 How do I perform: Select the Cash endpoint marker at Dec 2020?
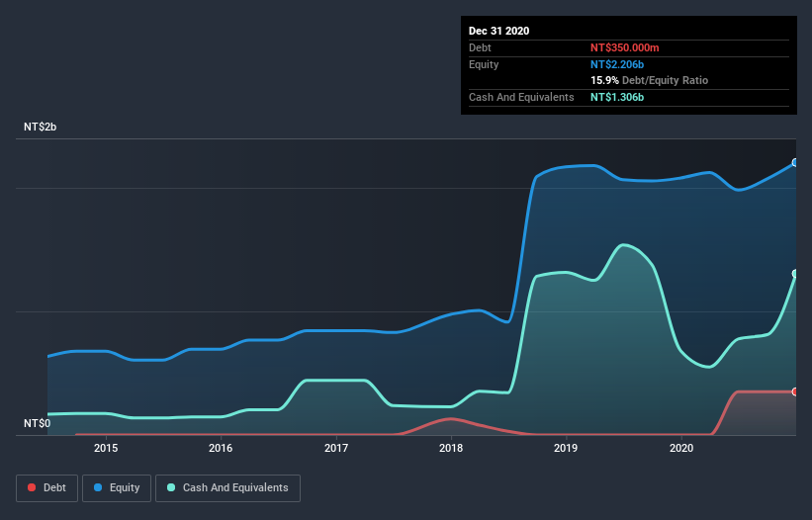pyautogui.click(x=795, y=273)
